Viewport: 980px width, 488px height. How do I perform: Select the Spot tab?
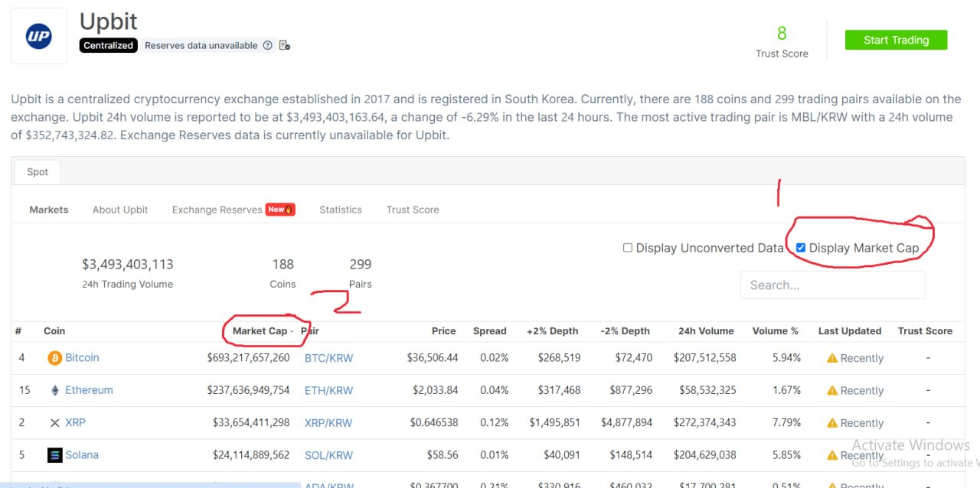[x=38, y=172]
